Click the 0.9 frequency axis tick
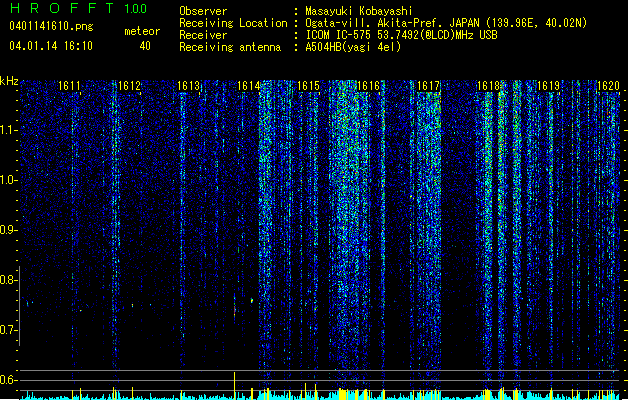The image size is (629, 400). (x=9, y=230)
